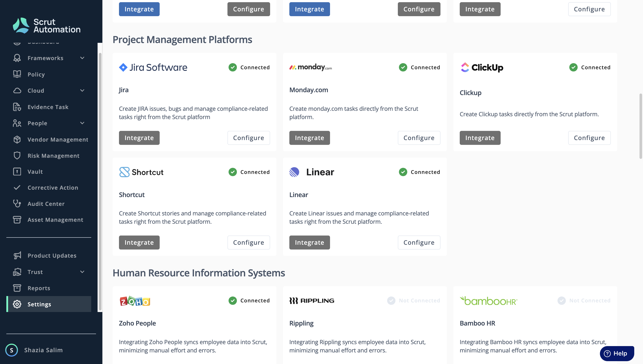
Task: Click Shazia Salim user avatar
Action: [x=12, y=350]
